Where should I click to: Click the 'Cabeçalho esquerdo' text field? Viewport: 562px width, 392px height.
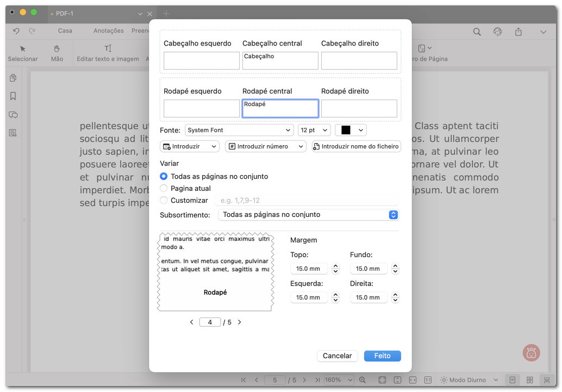click(x=202, y=61)
